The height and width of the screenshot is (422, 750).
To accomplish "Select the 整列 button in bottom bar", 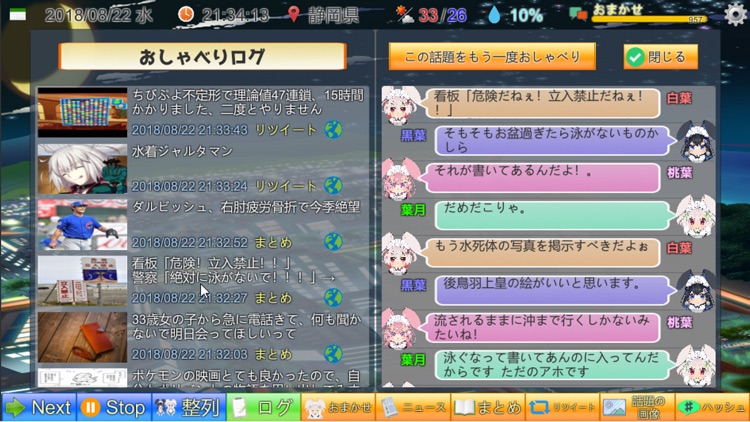I will coord(189,407).
